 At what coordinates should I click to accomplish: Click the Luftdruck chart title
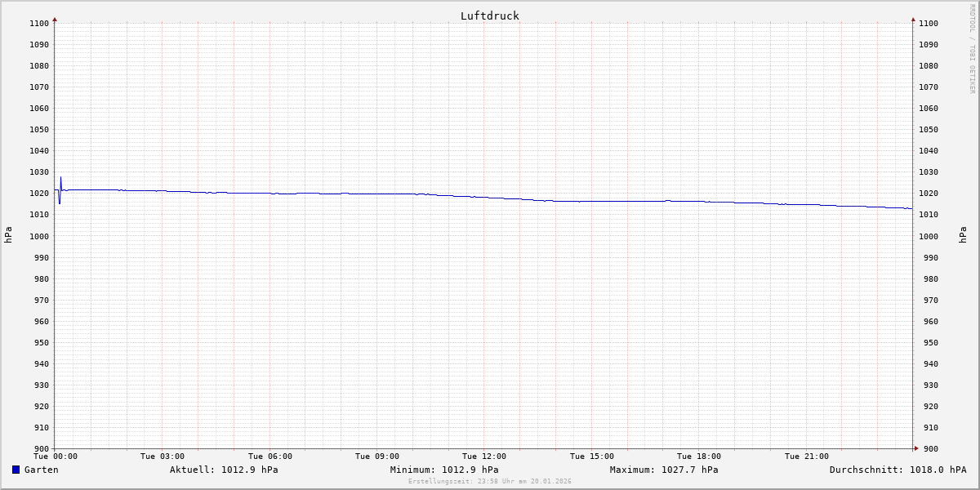click(489, 16)
